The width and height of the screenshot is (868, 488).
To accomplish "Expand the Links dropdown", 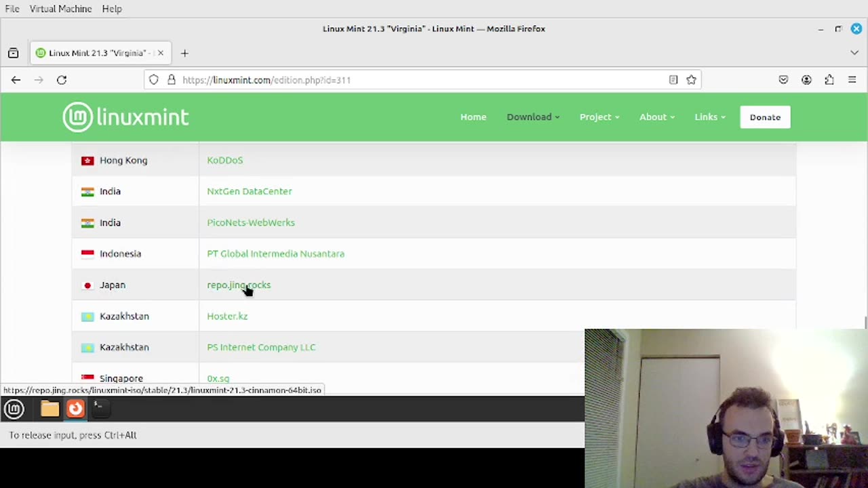I will point(710,117).
